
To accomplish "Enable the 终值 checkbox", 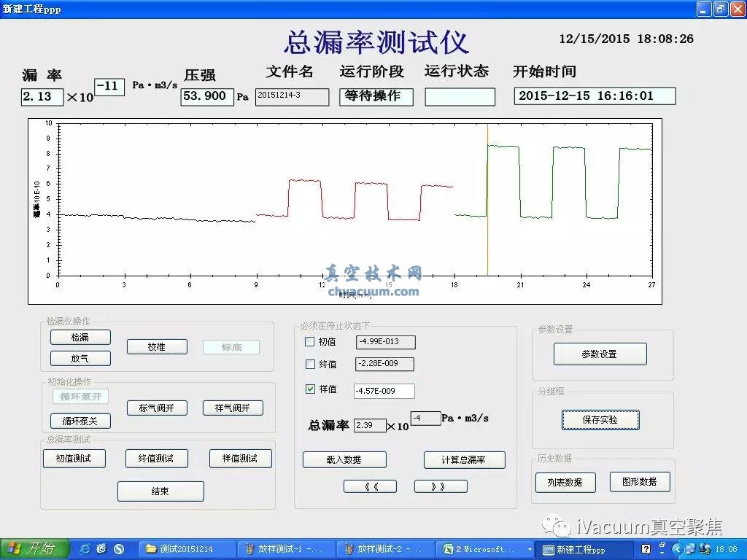I will click(309, 364).
